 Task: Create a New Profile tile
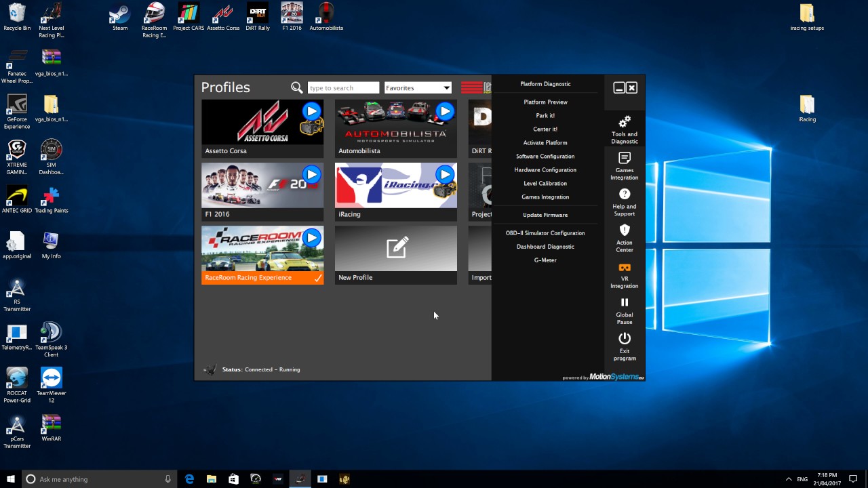pos(396,255)
